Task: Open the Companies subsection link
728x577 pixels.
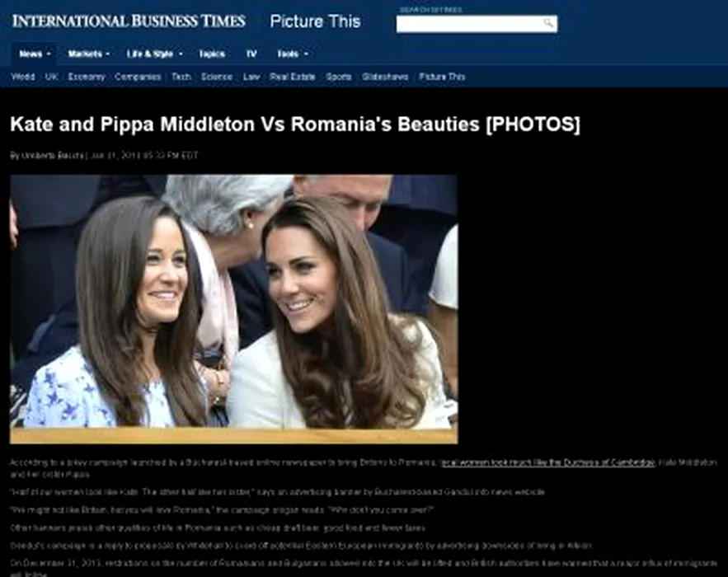Action: (x=138, y=77)
